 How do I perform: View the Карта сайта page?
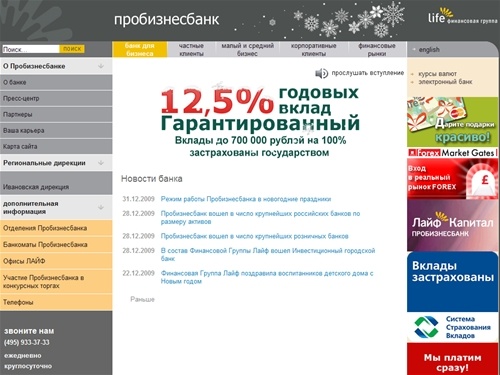pos(56,146)
